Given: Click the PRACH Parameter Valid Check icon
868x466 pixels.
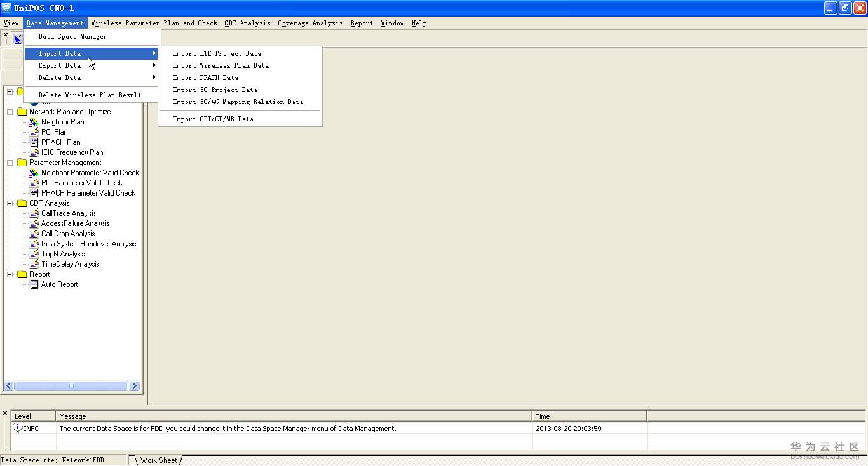Looking at the screenshot, I should (34, 193).
